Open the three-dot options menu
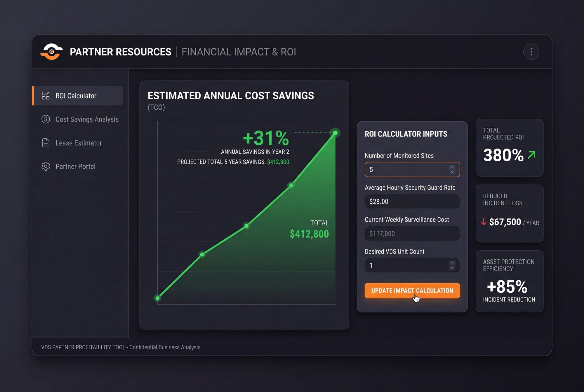The height and width of the screenshot is (392, 584). (x=531, y=52)
